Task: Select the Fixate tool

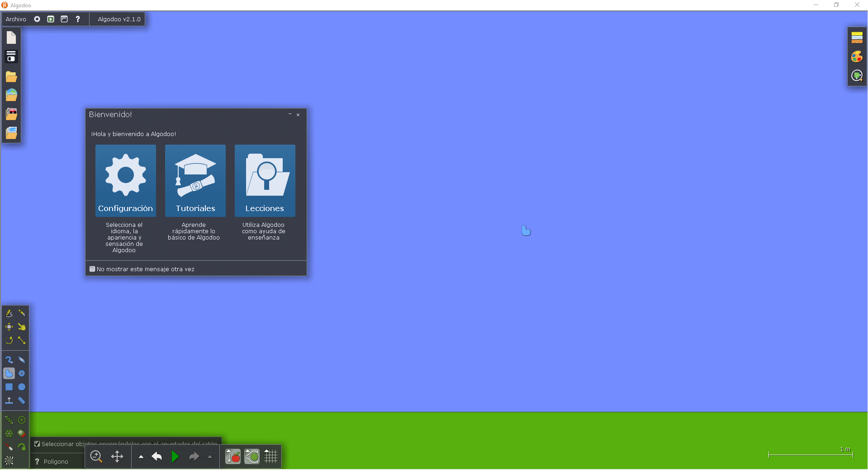Action: 22,420
